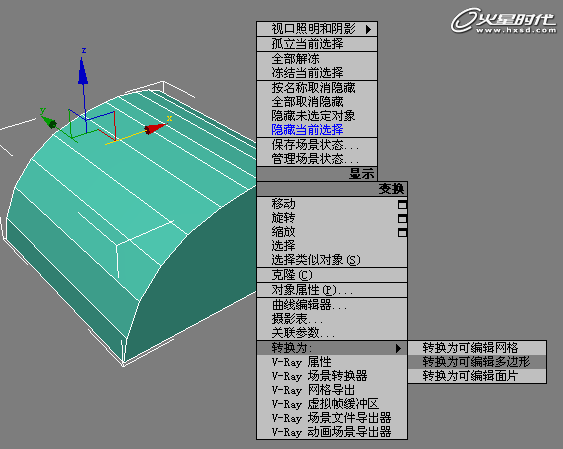563x449 pixels.
Task: Open V-Ray 属性 entry
Action: 332,362
